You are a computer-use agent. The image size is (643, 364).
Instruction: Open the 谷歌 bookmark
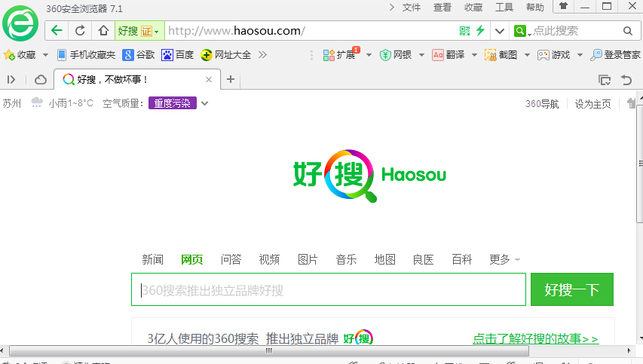point(139,55)
